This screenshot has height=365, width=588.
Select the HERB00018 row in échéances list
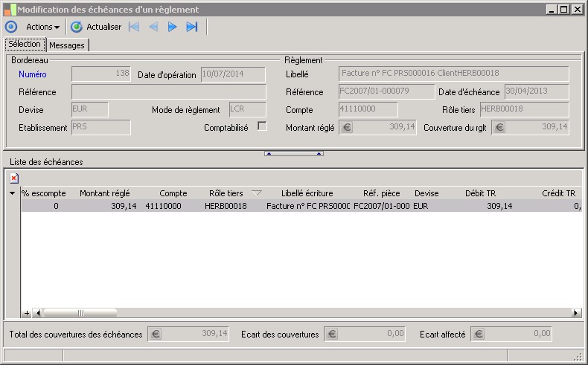coord(226,206)
